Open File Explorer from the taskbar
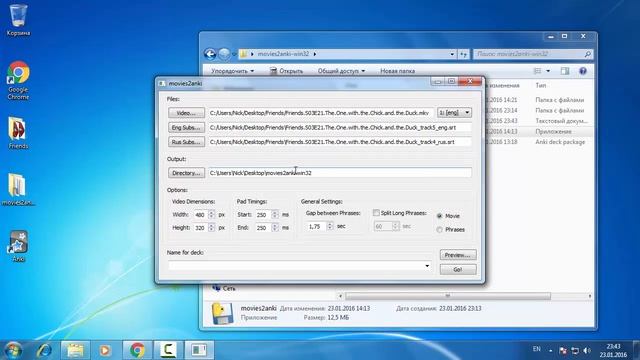Viewport: 640px width, 360px height. (76, 350)
